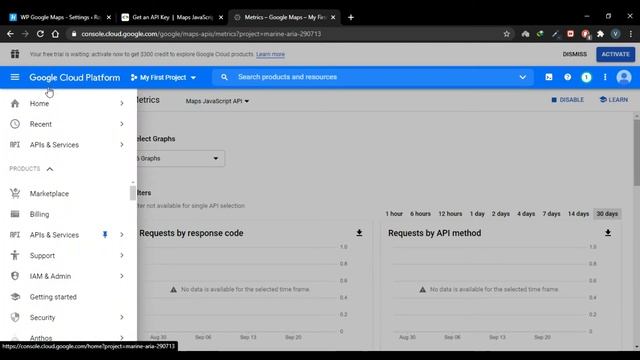
Task: Open the Graphs selection dropdown
Action: pyautogui.click(x=180, y=158)
